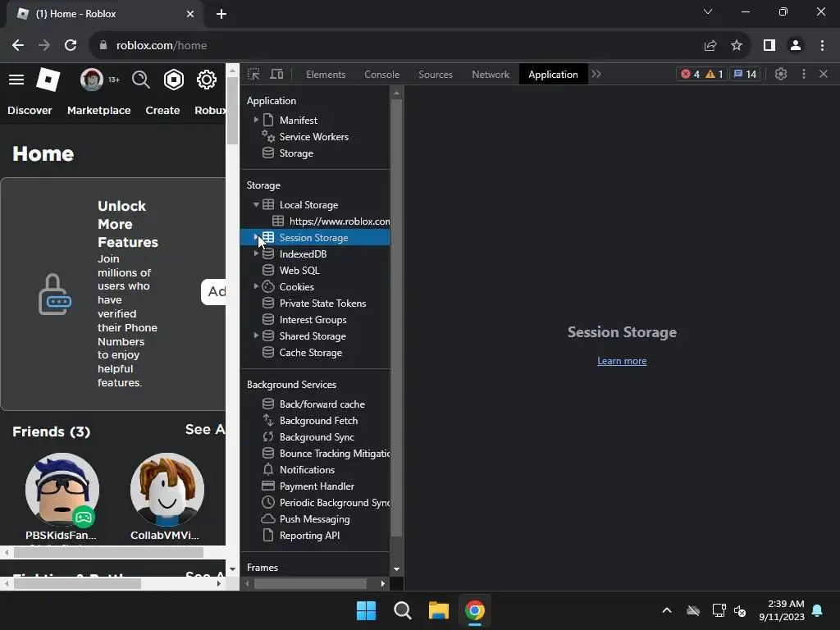Viewport: 840px width, 630px height.
Task: Open CollabVMVi friend avatar
Action: 167,489
